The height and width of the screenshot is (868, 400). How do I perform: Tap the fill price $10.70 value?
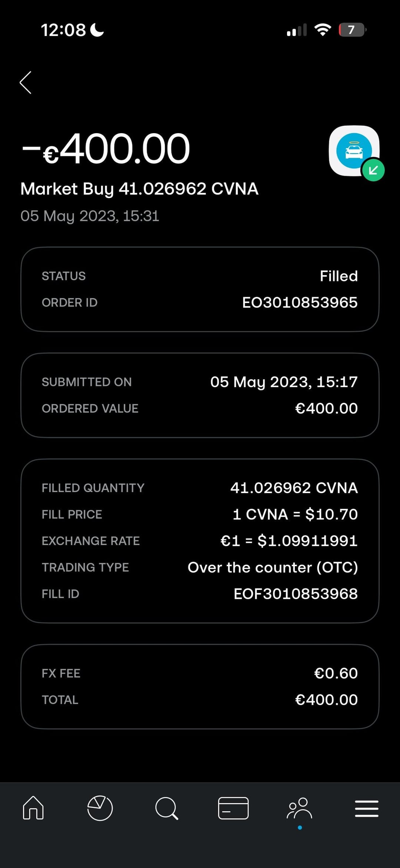(295, 514)
